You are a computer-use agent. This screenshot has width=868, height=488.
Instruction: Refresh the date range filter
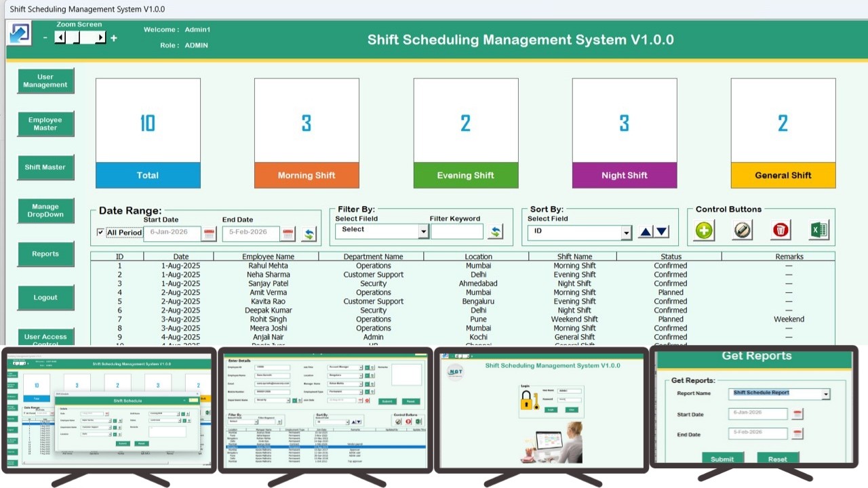(x=309, y=234)
